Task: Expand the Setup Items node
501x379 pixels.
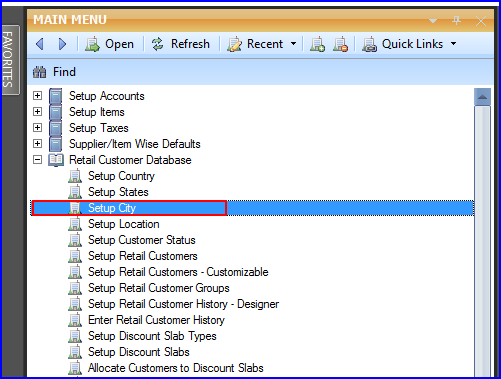Action: pos(38,112)
